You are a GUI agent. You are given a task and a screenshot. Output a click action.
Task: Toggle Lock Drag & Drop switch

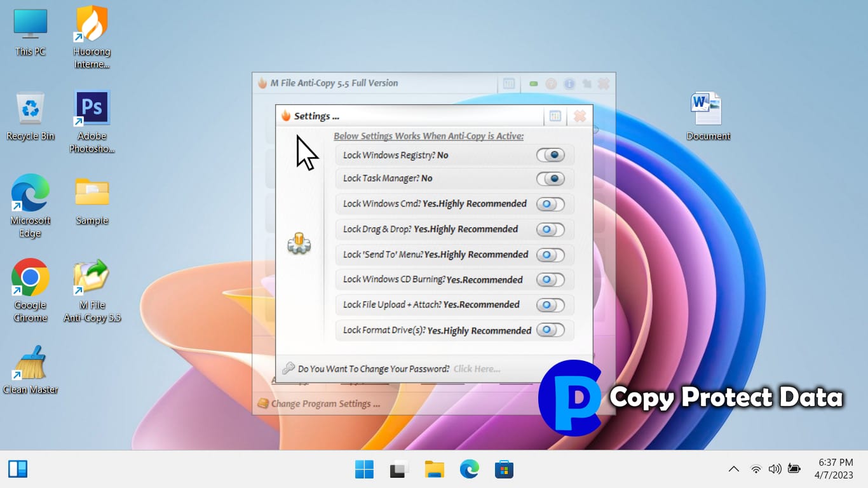coord(550,229)
